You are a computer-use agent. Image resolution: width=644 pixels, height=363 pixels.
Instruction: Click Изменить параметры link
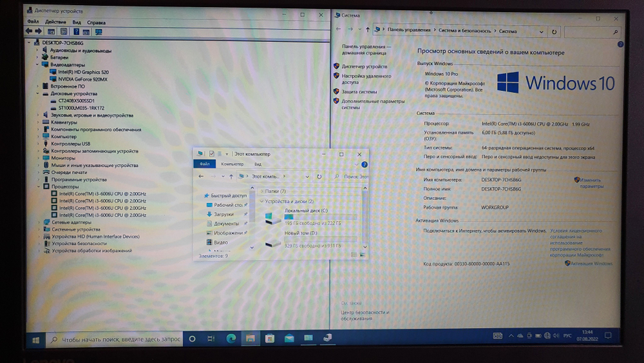[592, 183]
